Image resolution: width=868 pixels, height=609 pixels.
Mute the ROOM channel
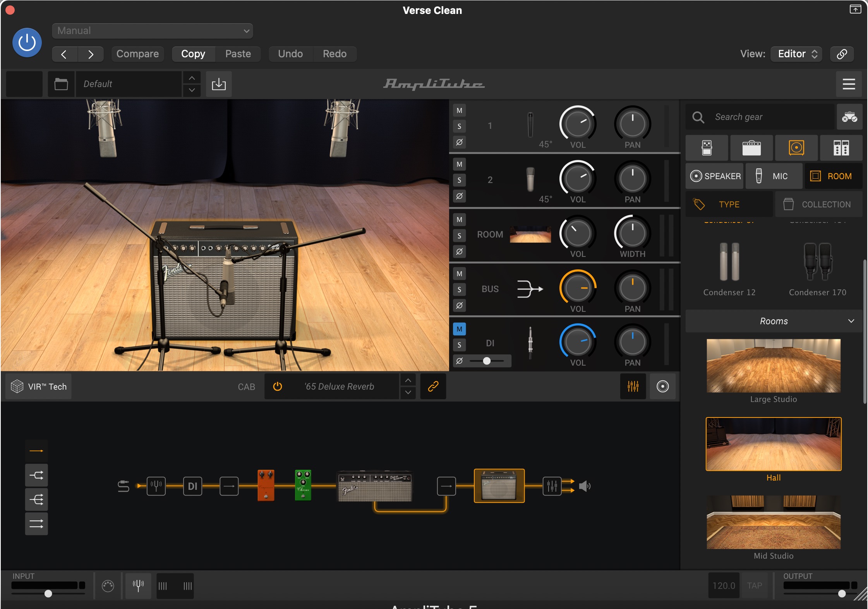pos(459,220)
